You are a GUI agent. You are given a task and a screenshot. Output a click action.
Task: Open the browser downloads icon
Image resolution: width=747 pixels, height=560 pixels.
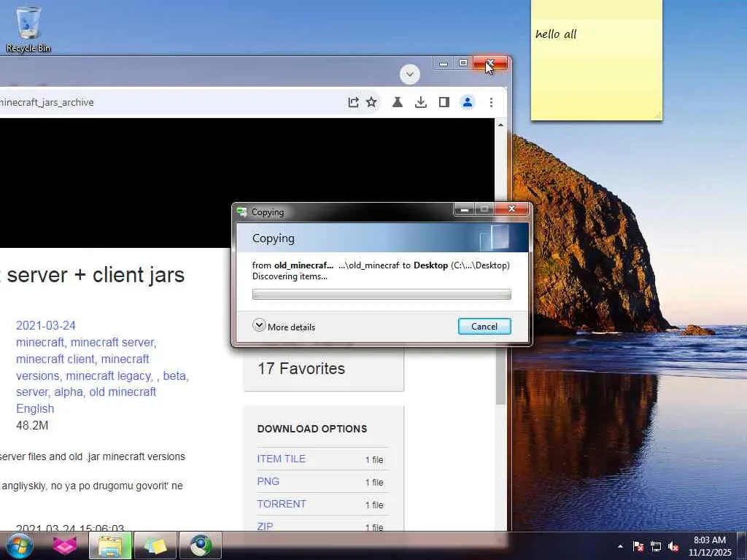421,102
